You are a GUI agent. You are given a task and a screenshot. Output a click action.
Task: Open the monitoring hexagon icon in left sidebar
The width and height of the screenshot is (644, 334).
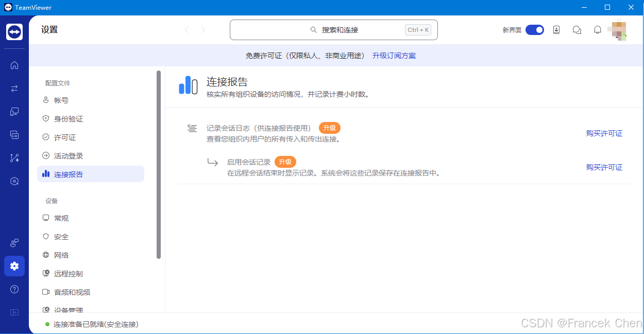(x=14, y=181)
